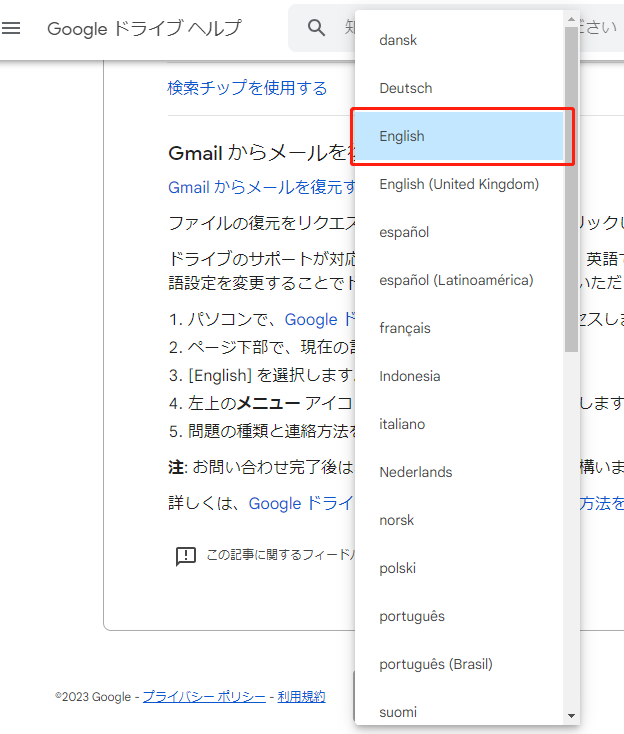624x734 pixels.
Task: Open the プライバシー ポリシー link
Action: click(x=204, y=697)
